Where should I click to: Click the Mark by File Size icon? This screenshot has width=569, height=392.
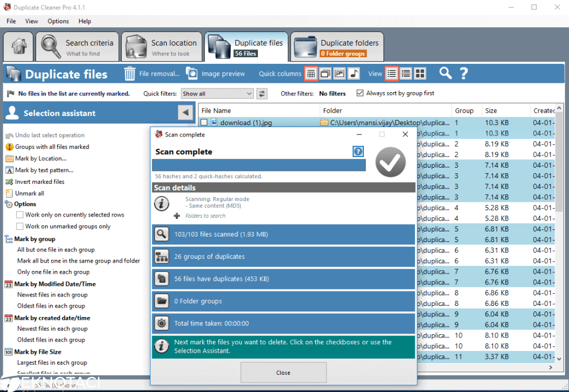[9, 352]
